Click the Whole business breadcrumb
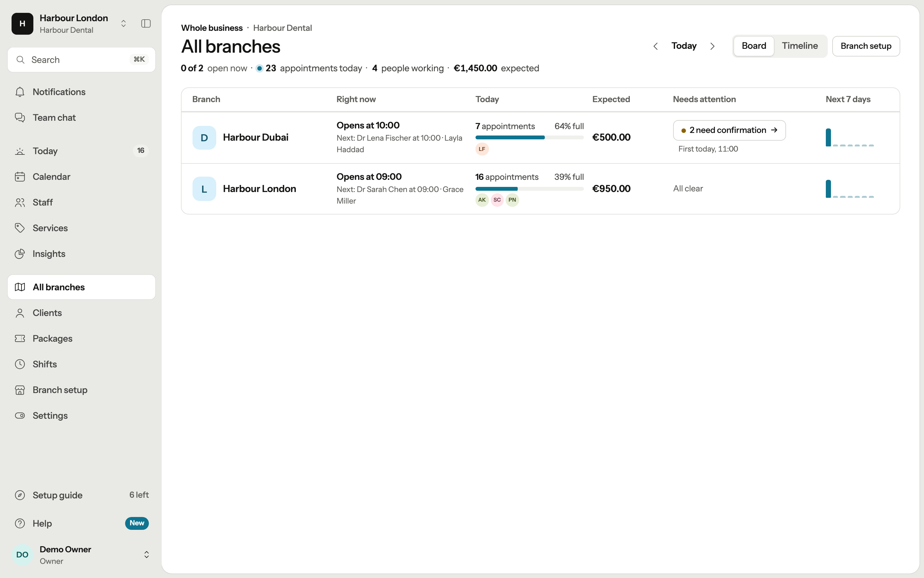 [212, 28]
